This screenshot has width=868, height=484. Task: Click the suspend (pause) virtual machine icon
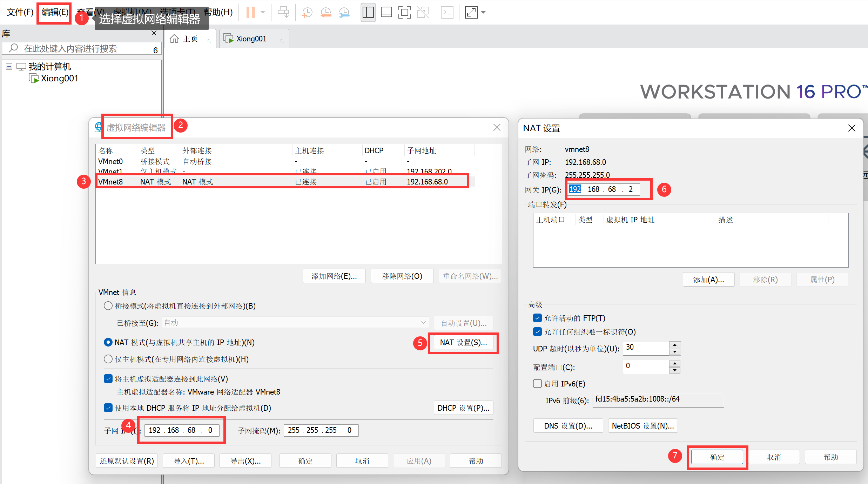tap(250, 12)
